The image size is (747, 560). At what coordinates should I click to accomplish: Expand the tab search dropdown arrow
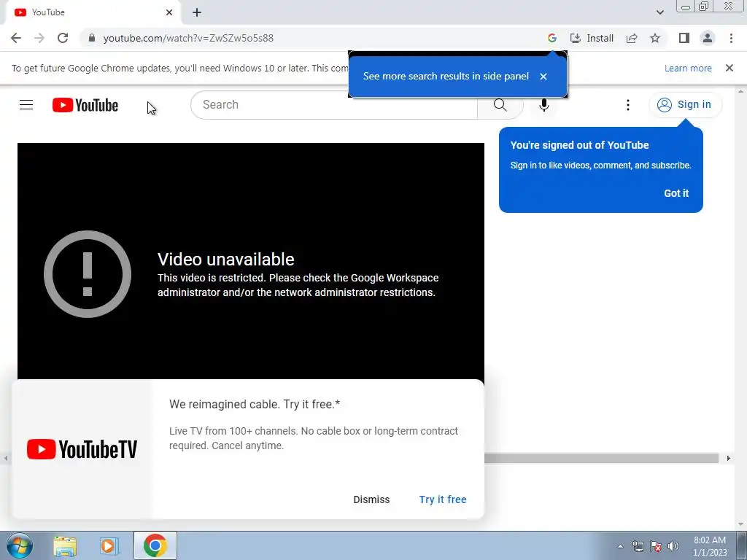(659, 12)
